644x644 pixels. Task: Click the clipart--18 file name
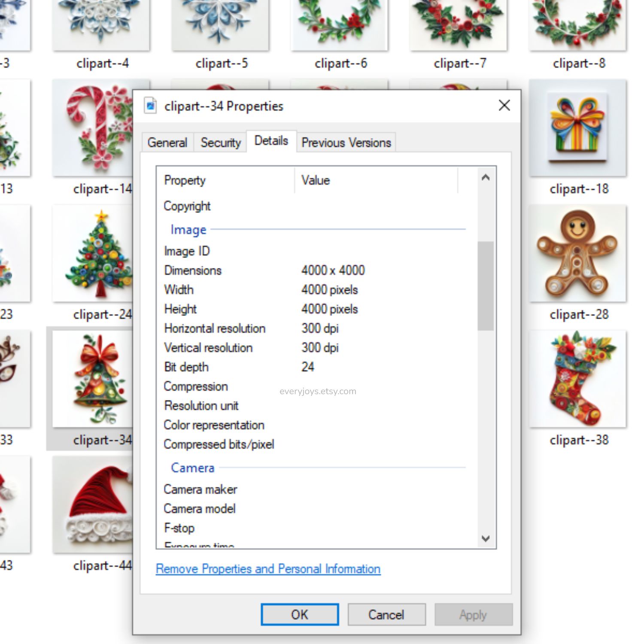pos(579,188)
